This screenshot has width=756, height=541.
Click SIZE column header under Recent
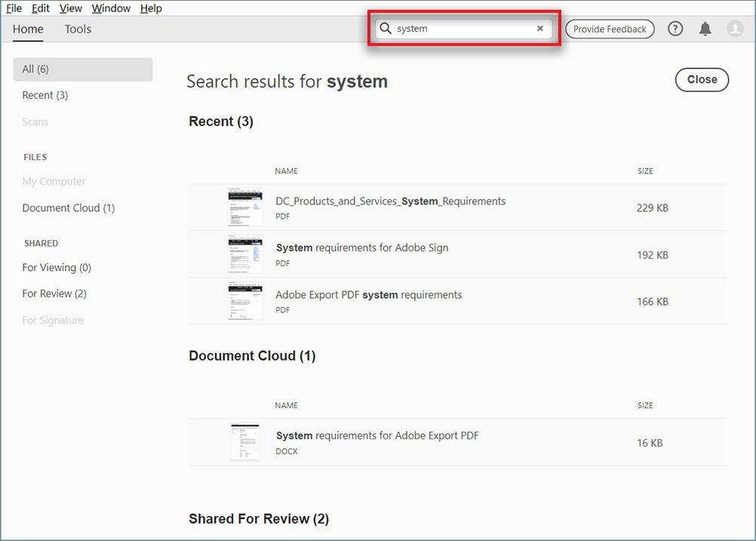pyautogui.click(x=645, y=171)
